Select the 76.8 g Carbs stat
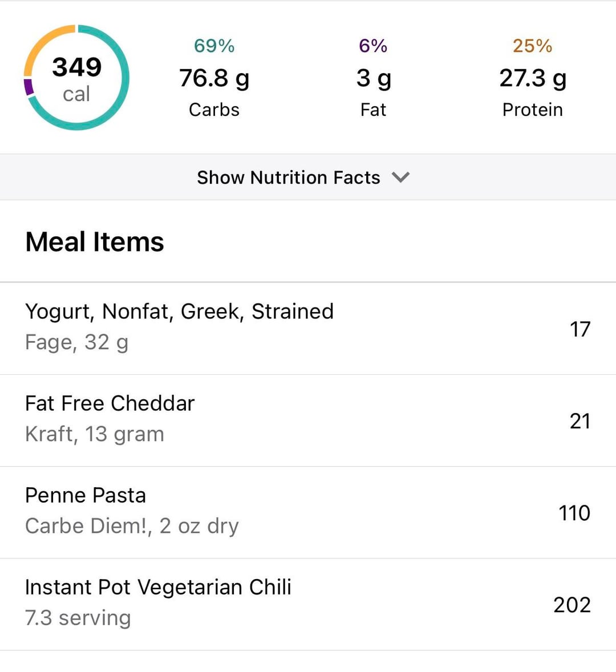 pos(214,79)
